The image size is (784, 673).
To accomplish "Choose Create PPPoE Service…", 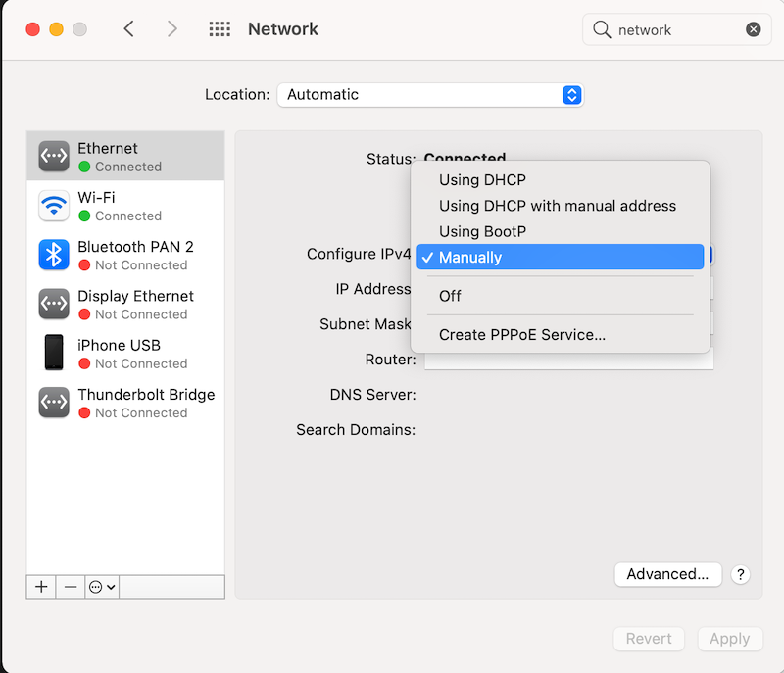I will click(x=560, y=335).
